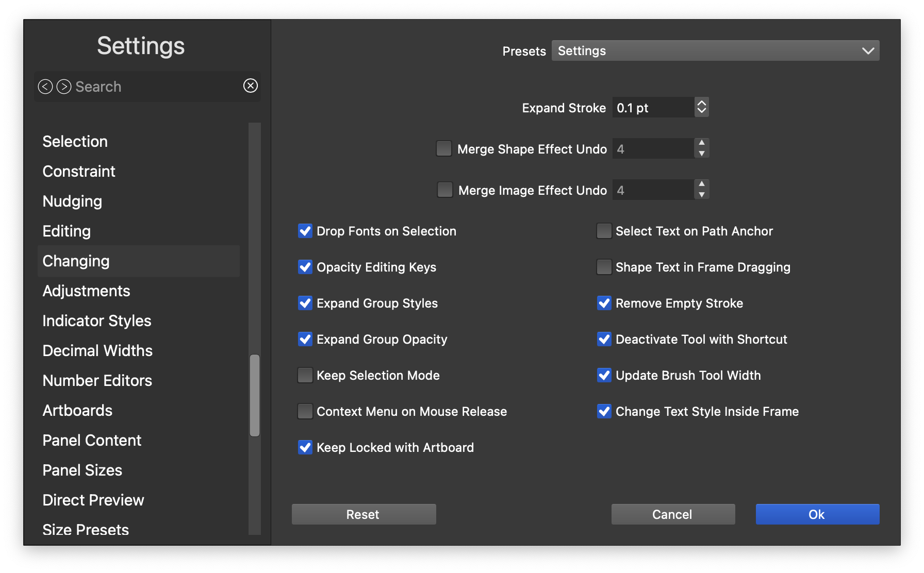The image size is (924, 573).
Task: Click inside the Search input field
Action: coord(155,87)
